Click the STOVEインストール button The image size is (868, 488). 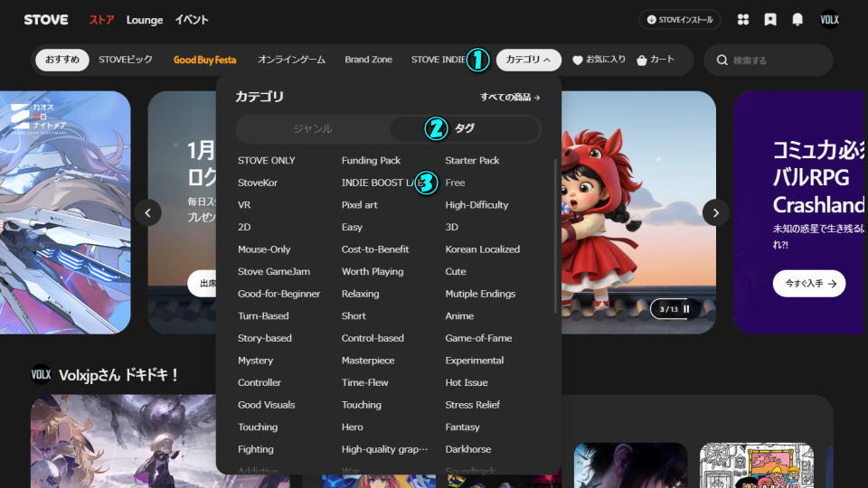(679, 19)
